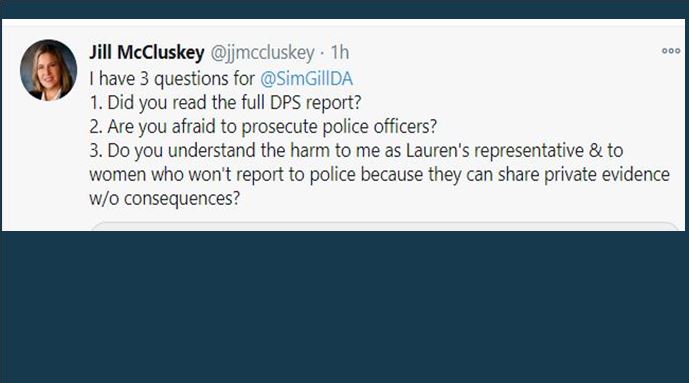Click the line beginning "women who won't report"

379,174
